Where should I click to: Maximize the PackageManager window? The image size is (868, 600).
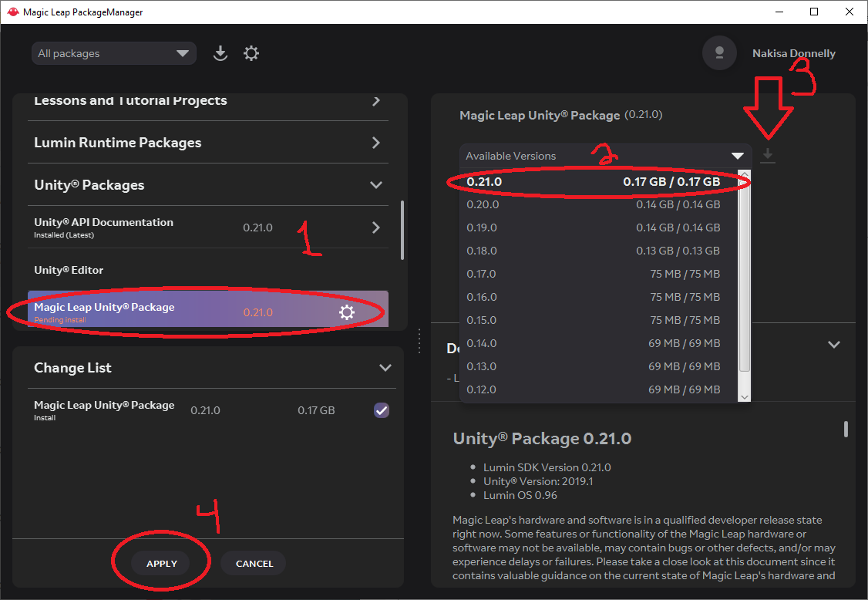(814, 12)
